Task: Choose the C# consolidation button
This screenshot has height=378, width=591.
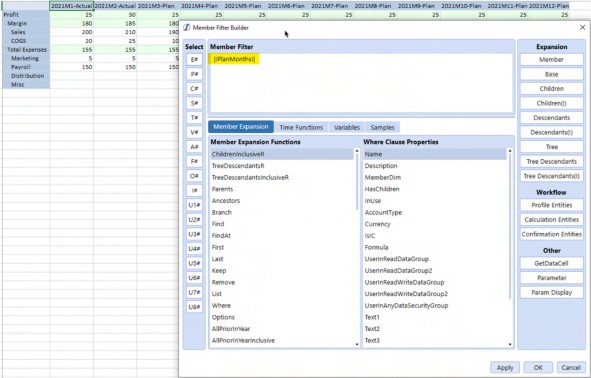Action: tap(194, 89)
